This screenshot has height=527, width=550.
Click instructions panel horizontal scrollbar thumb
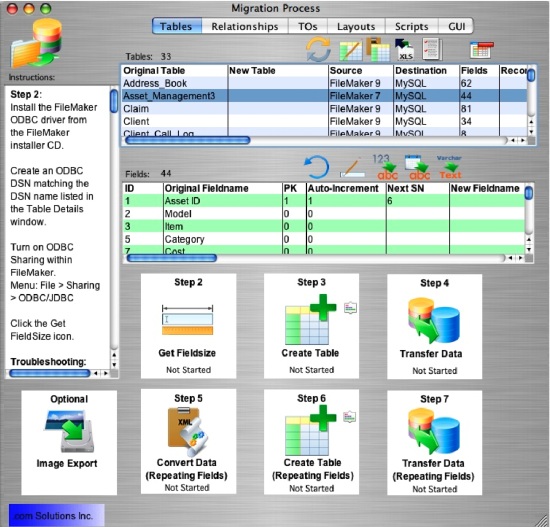(49, 373)
